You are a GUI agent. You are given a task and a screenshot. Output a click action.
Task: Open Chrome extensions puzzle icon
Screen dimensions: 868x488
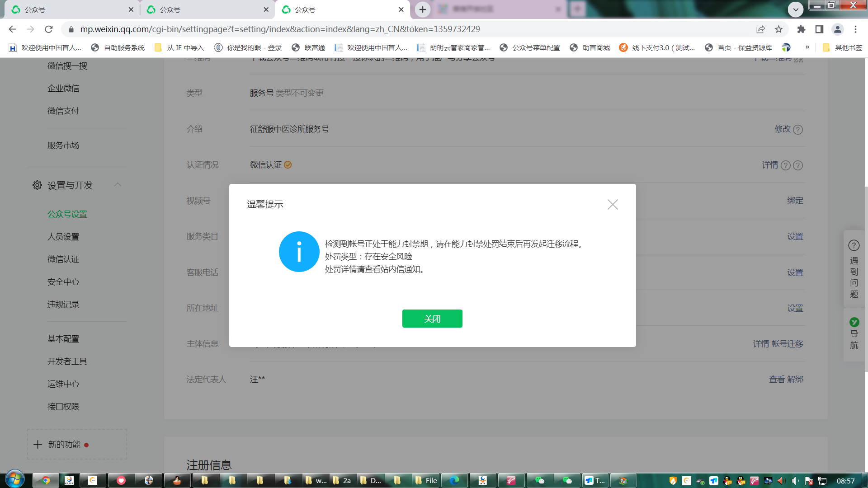coord(801,29)
